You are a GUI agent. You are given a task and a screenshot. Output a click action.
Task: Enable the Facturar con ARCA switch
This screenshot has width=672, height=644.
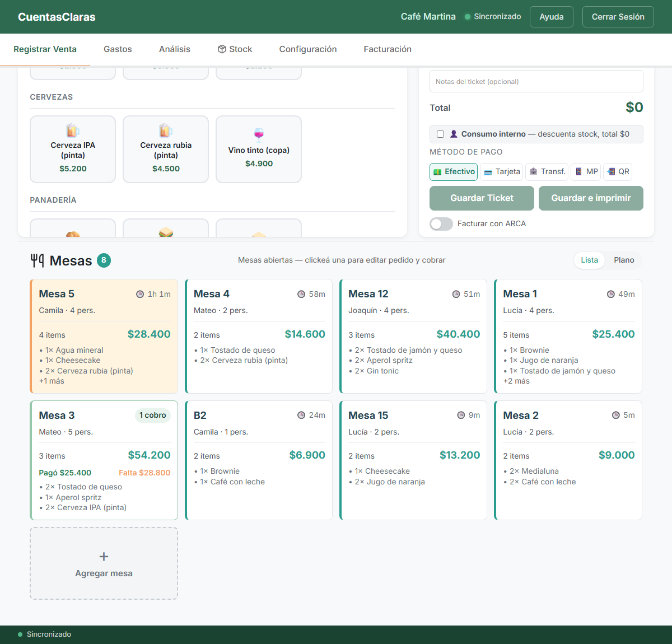coord(441,224)
